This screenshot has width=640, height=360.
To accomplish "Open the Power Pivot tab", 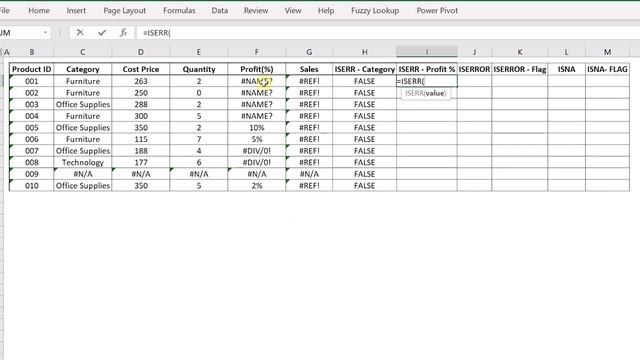I will [x=437, y=11].
